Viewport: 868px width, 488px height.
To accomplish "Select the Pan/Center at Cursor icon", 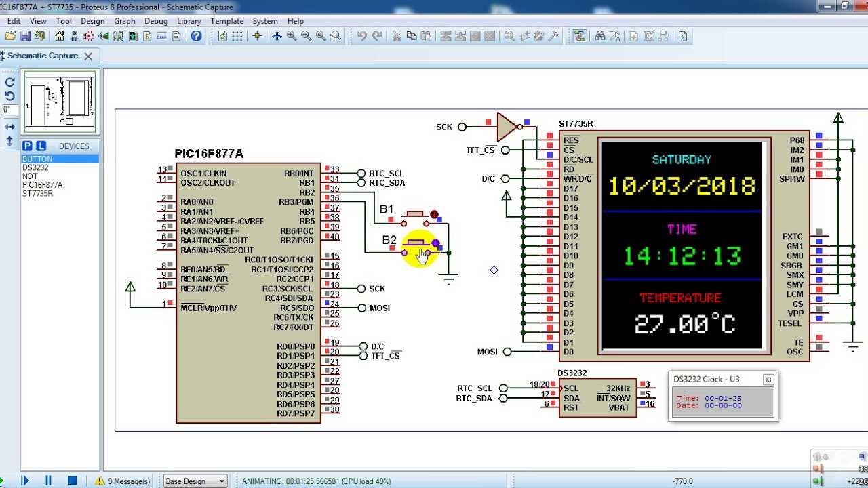I will [277, 36].
